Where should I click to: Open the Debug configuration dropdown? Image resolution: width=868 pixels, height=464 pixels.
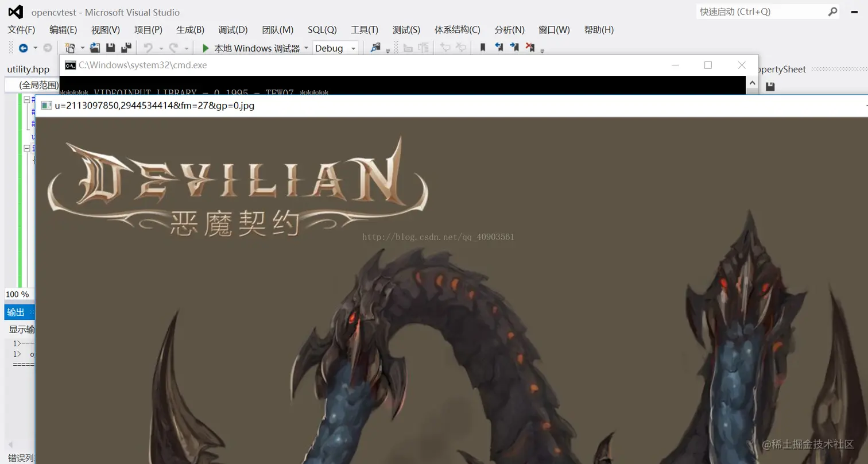335,48
